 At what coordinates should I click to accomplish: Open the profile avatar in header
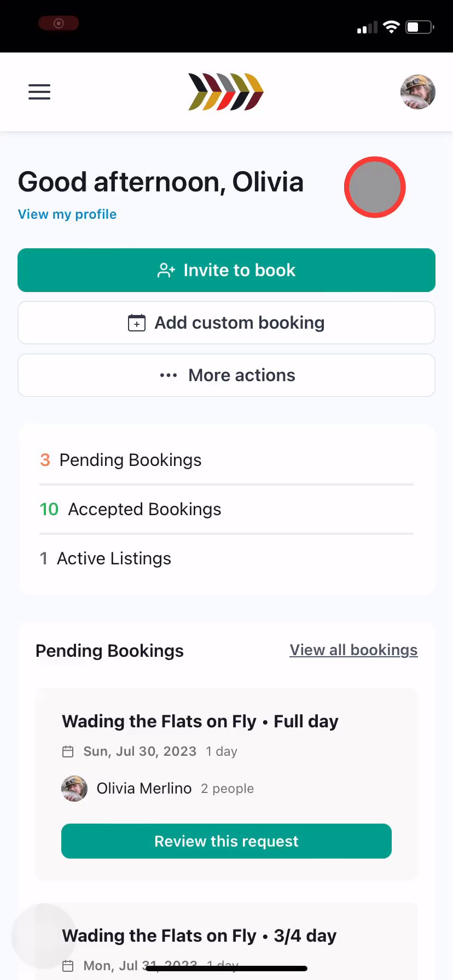tap(417, 92)
